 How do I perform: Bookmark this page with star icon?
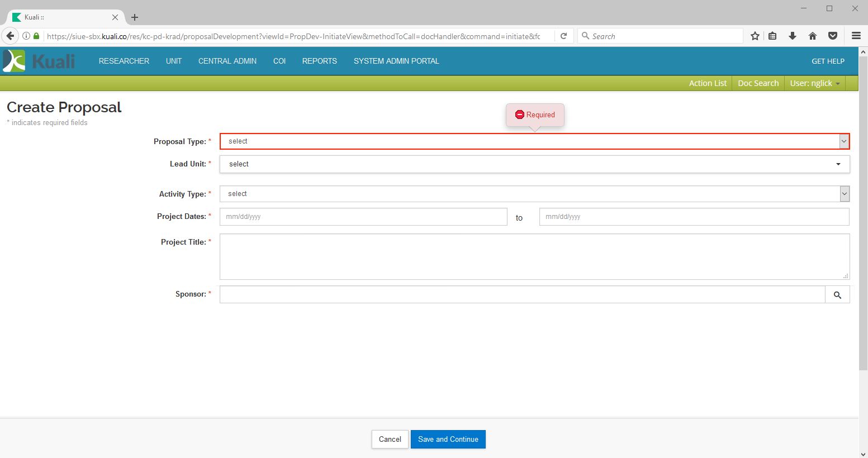click(x=755, y=36)
